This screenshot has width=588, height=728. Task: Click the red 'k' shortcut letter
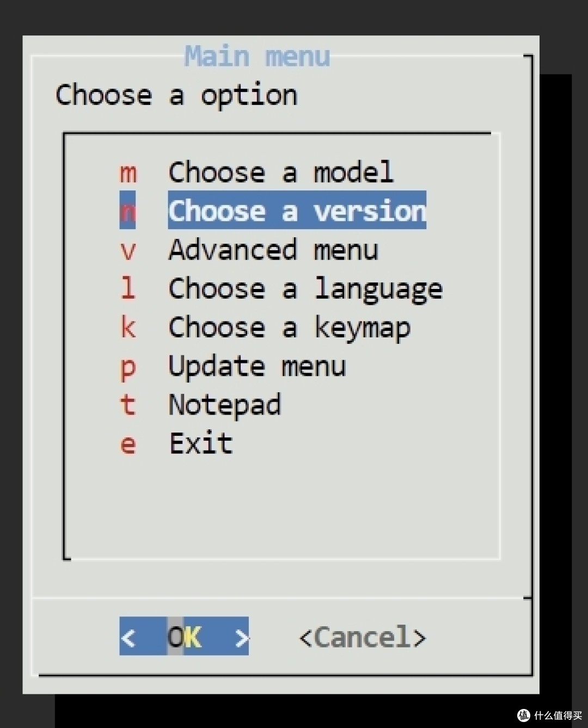click(x=128, y=328)
